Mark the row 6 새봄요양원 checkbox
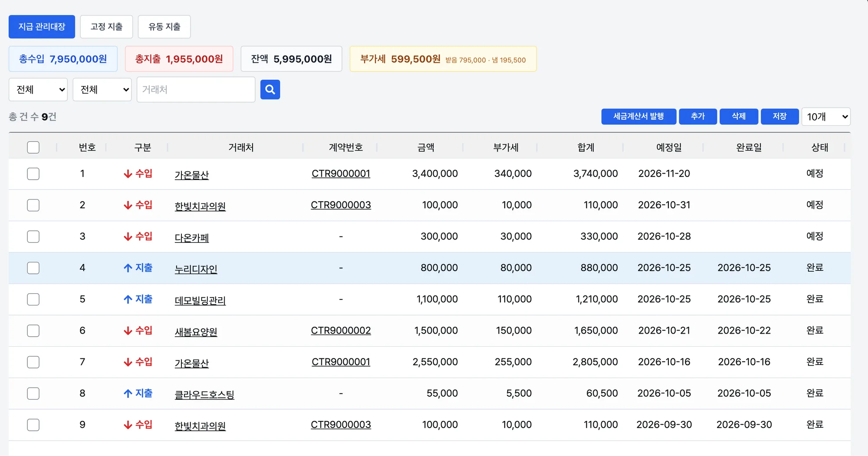 [33, 331]
